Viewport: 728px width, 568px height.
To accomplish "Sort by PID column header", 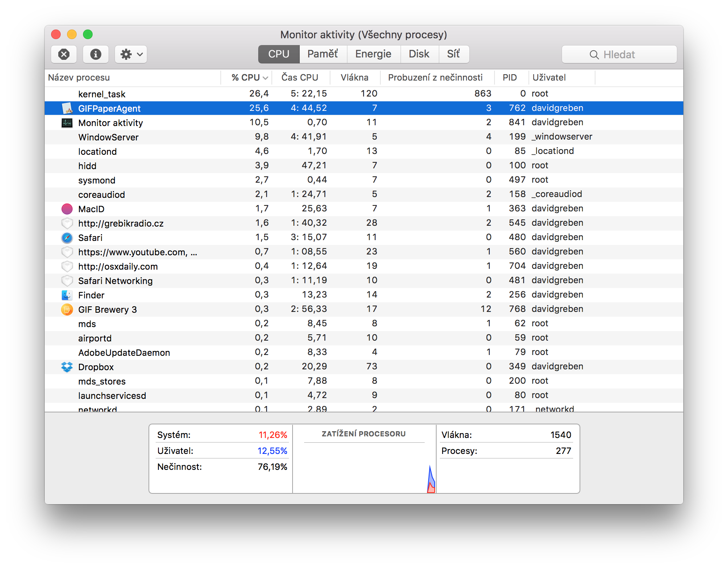I will (x=511, y=77).
